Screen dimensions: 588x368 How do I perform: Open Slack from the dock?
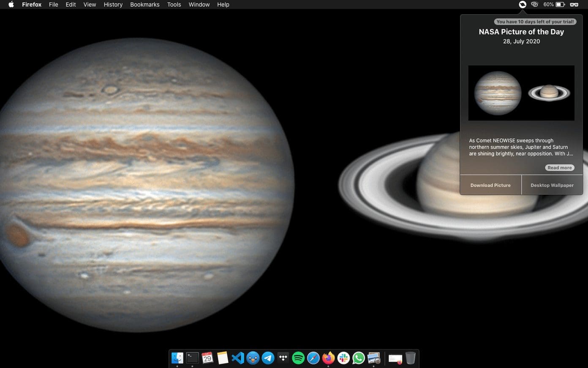(343, 358)
